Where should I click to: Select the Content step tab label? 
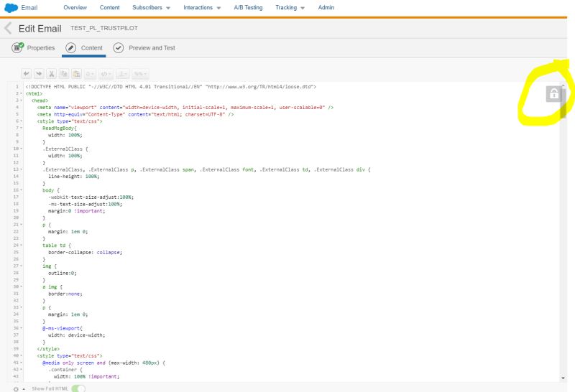pos(92,48)
